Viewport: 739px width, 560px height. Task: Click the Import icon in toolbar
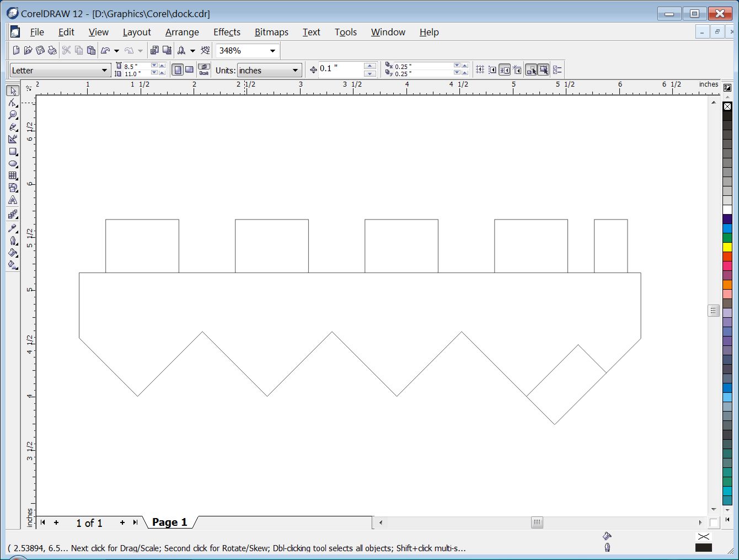click(x=154, y=51)
